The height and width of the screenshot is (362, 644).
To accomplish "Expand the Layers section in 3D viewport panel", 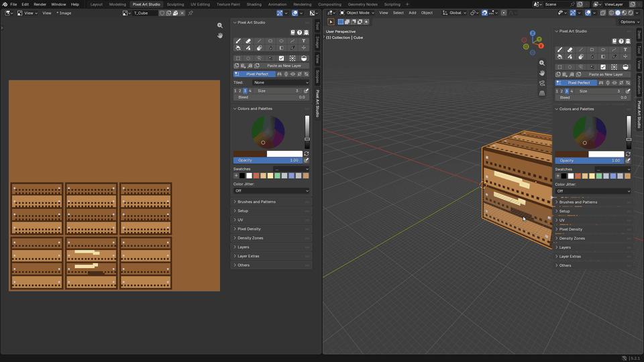I will click(x=593, y=247).
